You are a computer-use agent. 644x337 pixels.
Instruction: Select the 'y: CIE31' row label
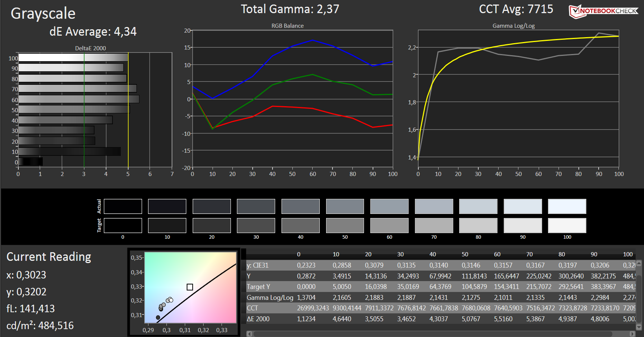click(x=258, y=265)
